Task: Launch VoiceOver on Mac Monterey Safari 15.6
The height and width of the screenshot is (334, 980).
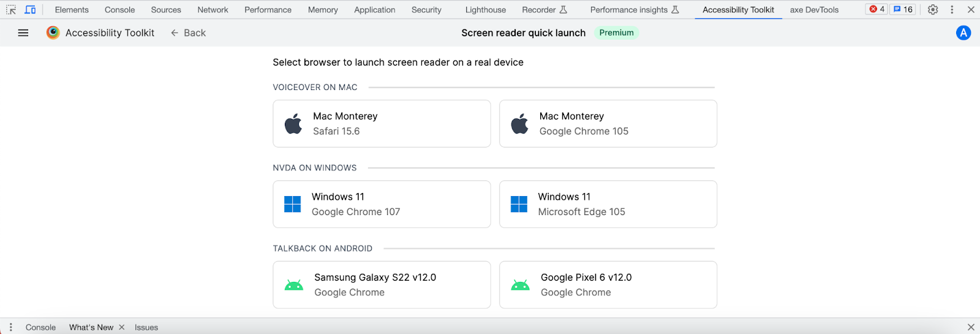Action: click(382, 124)
